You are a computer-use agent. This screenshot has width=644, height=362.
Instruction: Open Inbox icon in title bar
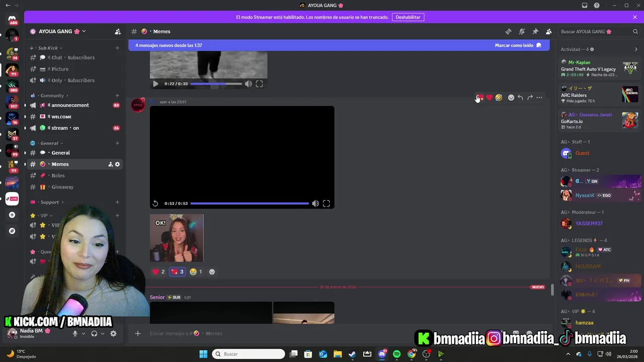(x=585, y=5)
